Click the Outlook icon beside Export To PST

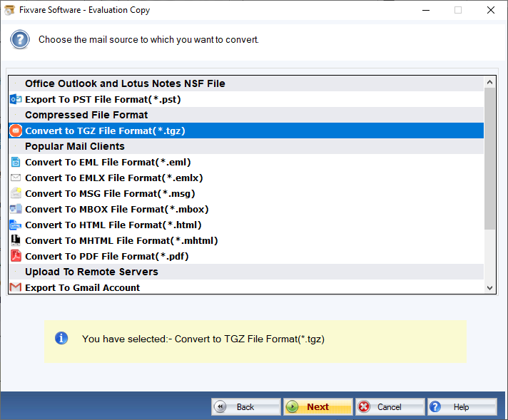(x=16, y=99)
